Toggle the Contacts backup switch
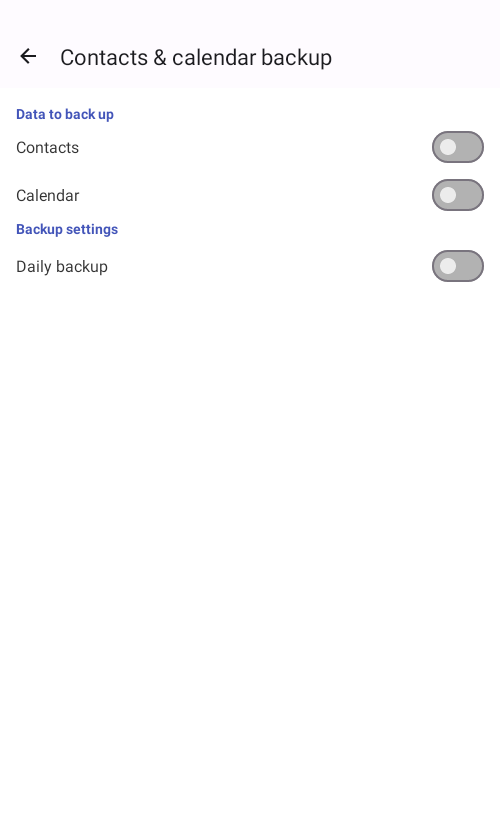The image size is (500, 833). [x=457, y=147]
